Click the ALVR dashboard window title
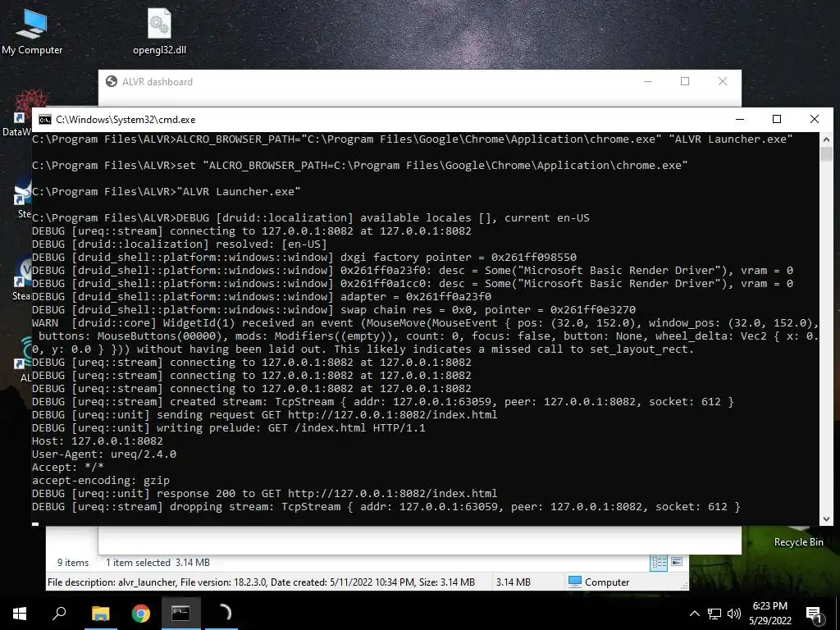This screenshot has width=840, height=630. click(x=157, y=82)
